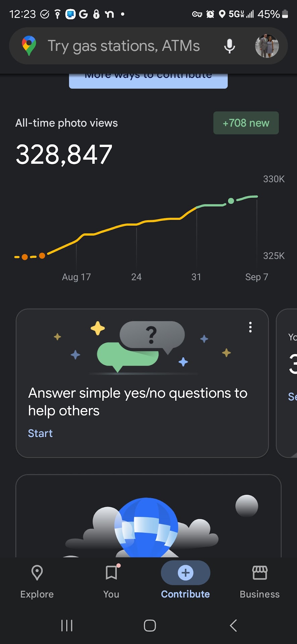Open the account profile picture

point(267,46)
